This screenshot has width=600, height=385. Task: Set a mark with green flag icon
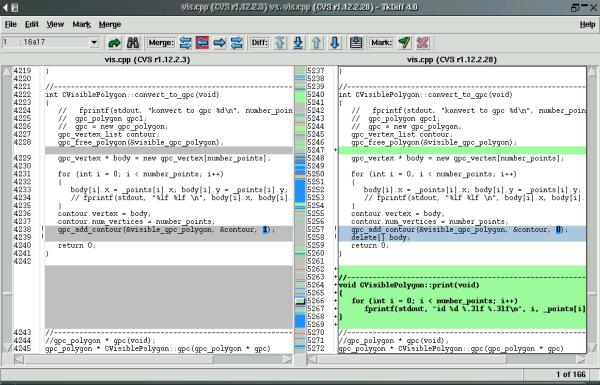pyautogui.click(x=404, y=42)
